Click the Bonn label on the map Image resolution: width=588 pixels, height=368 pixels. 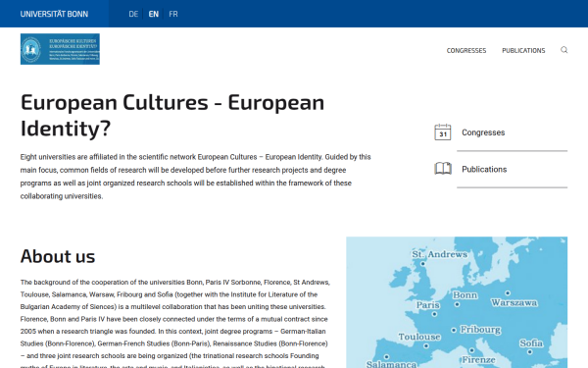(x=465, y=295)
